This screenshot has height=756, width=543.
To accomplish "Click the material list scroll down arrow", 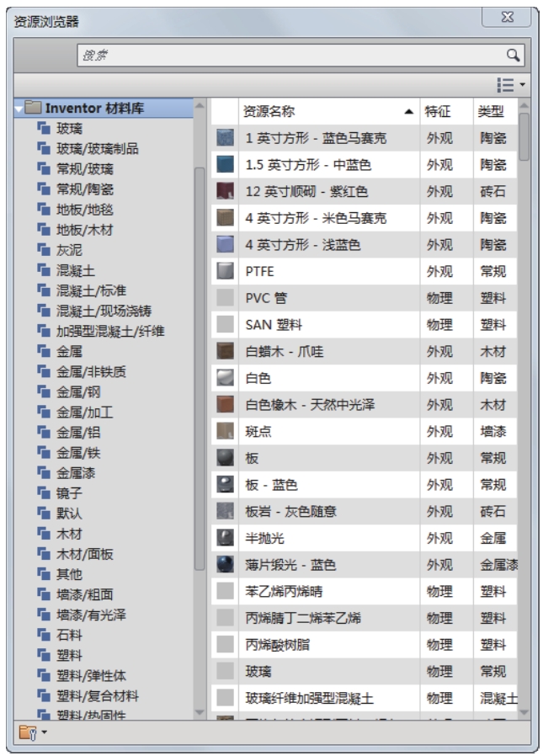I will point(524,712).
